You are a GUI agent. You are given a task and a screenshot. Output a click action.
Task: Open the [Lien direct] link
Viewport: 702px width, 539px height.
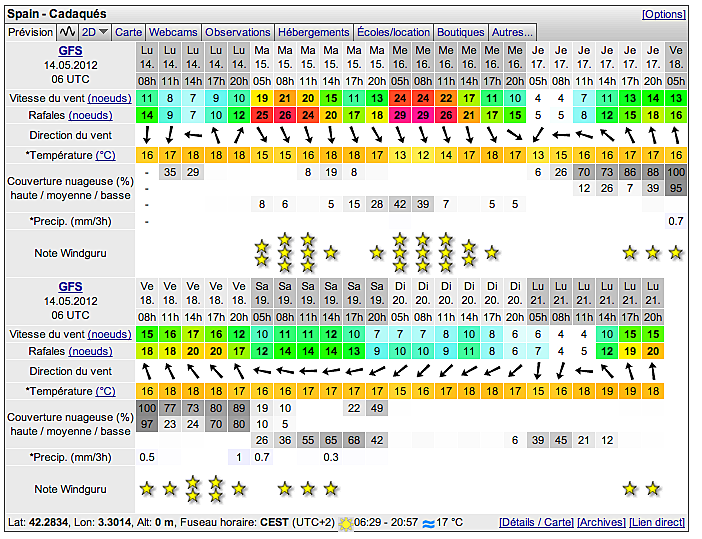click(657, 522)
